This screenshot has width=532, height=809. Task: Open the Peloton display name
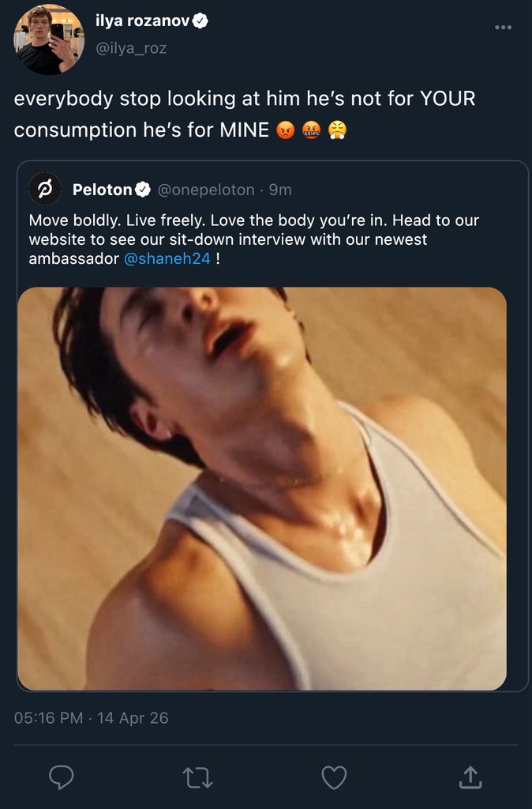102,190
